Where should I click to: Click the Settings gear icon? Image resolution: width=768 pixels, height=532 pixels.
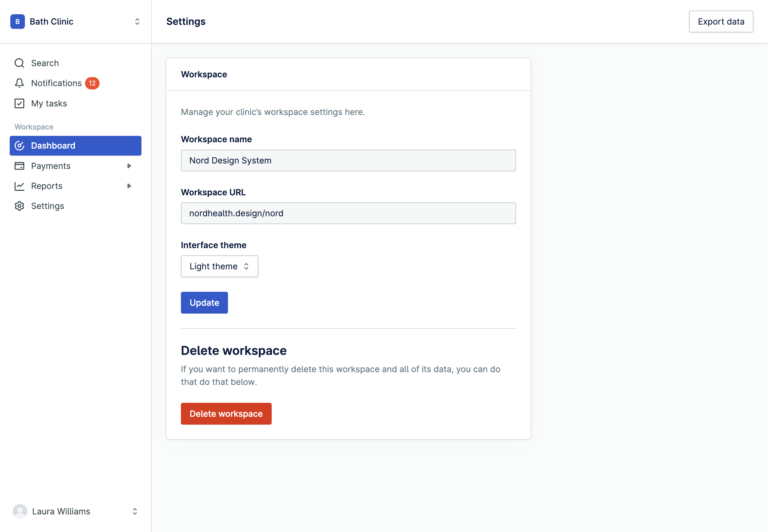pos(19,206)
